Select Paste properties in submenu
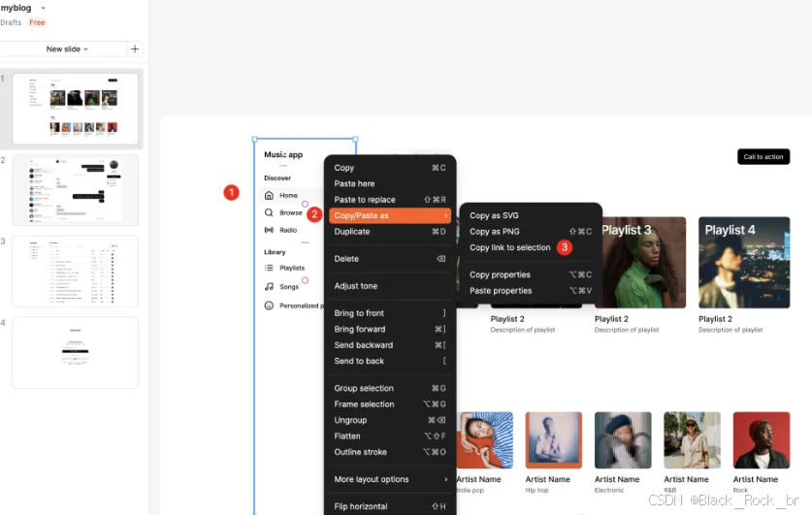The height and width of the screenshot is (515, 812). pos(531,291)
